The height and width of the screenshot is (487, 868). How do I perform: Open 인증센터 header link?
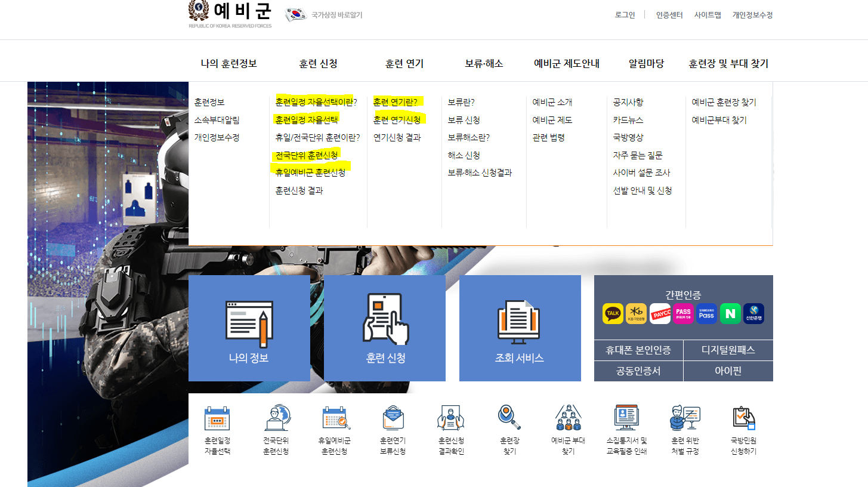pyautogui.click(x=669, y=15)
